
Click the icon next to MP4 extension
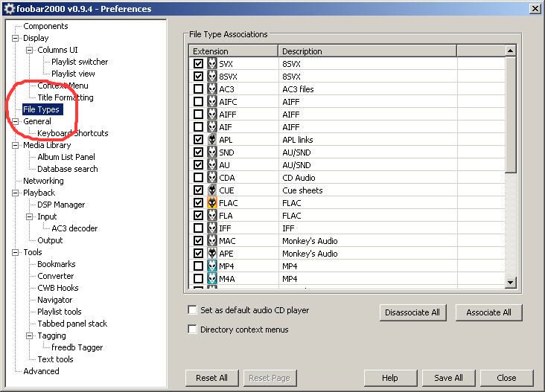212,266
